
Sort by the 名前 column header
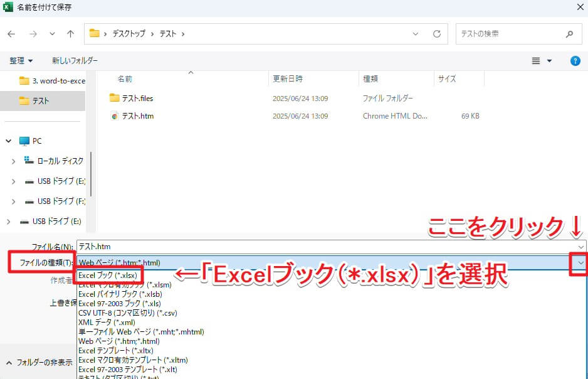coord(125,79)
